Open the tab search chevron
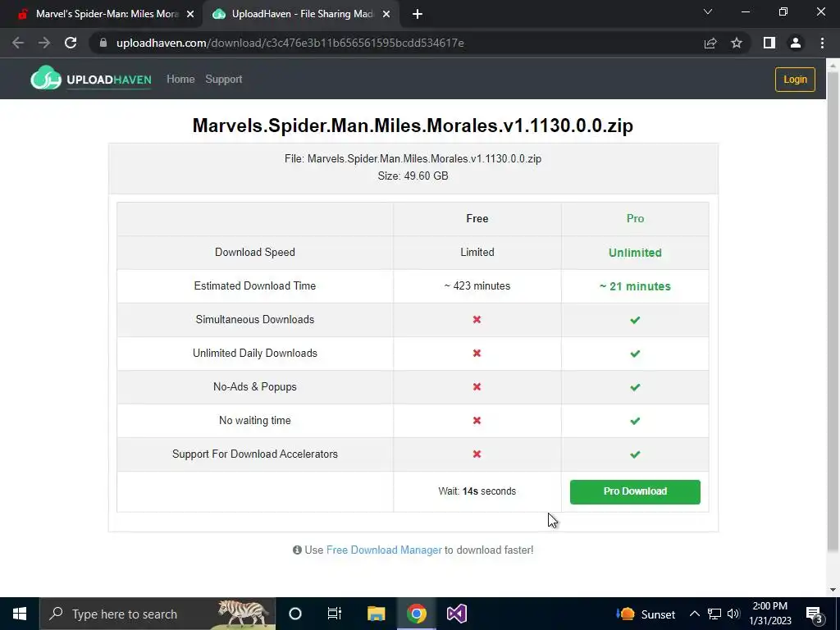 coord(708,11)
